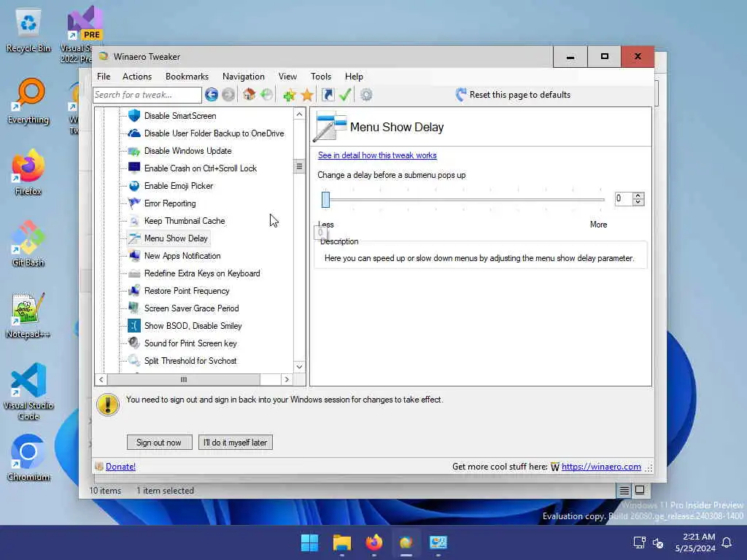Click the Git Bash desktop shortcut
This screenshot has width=747, height=560.
click(x=28, y=244)
